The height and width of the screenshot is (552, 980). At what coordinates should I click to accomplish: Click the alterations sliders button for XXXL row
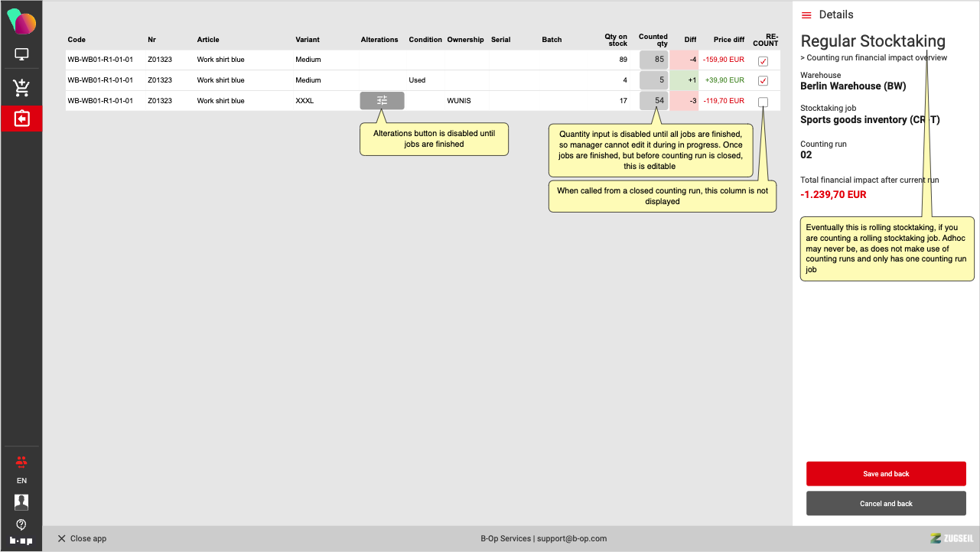click(x=382, y=101)
